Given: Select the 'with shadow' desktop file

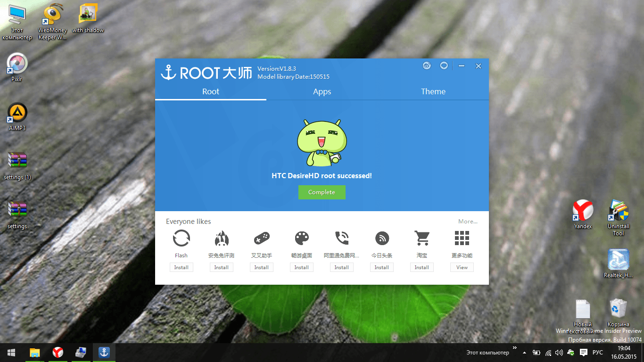Looking at the screenshot, I should pos(88,19).
